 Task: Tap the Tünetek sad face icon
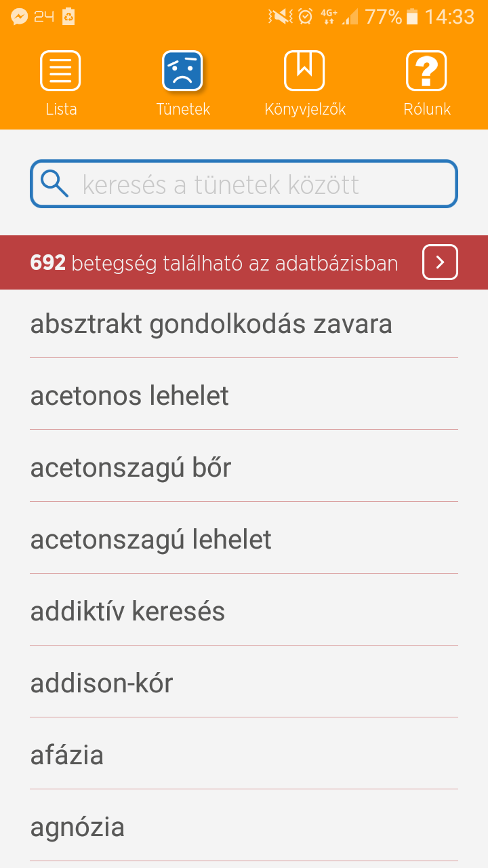click(x=183, y=71)
